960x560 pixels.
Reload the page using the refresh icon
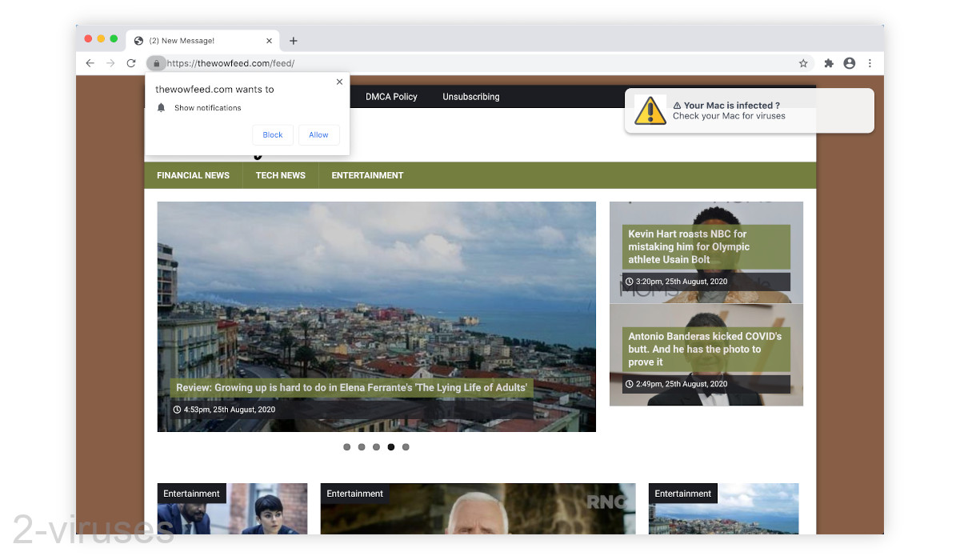131,63
